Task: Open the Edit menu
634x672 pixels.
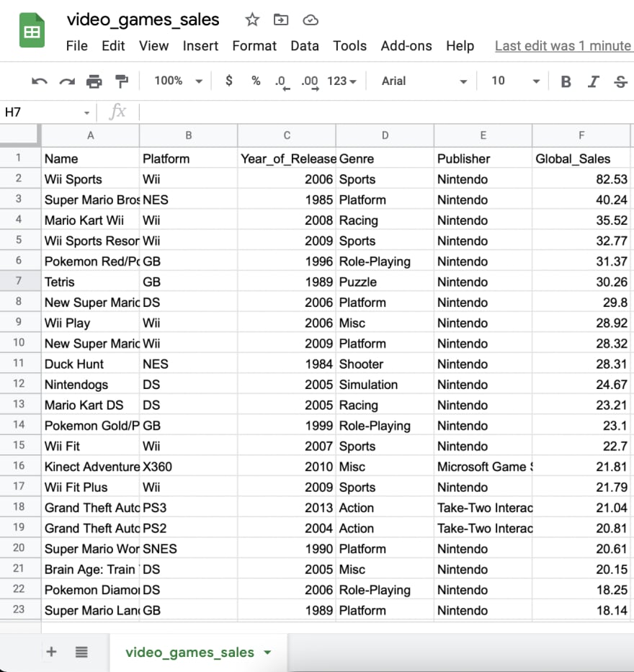Action: point(113,46)
